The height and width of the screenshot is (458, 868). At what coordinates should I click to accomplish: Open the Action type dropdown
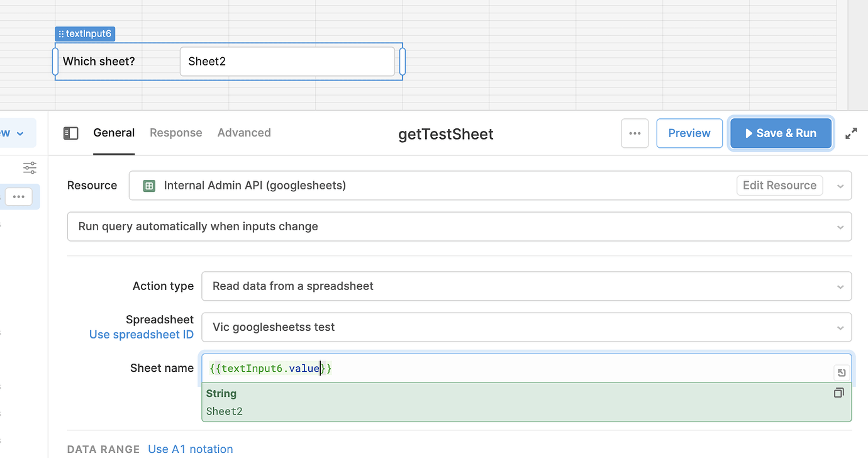click(840, 286)
